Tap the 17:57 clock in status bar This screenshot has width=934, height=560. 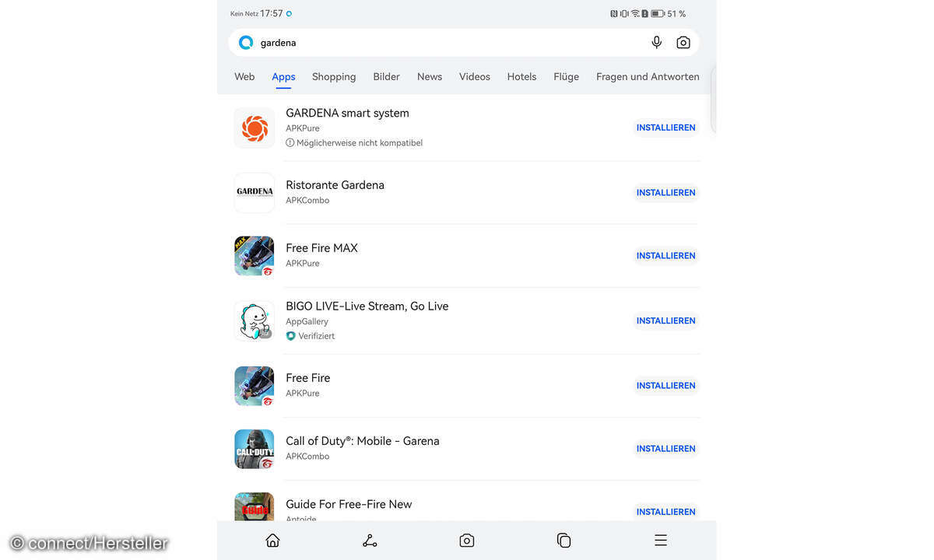272,14
